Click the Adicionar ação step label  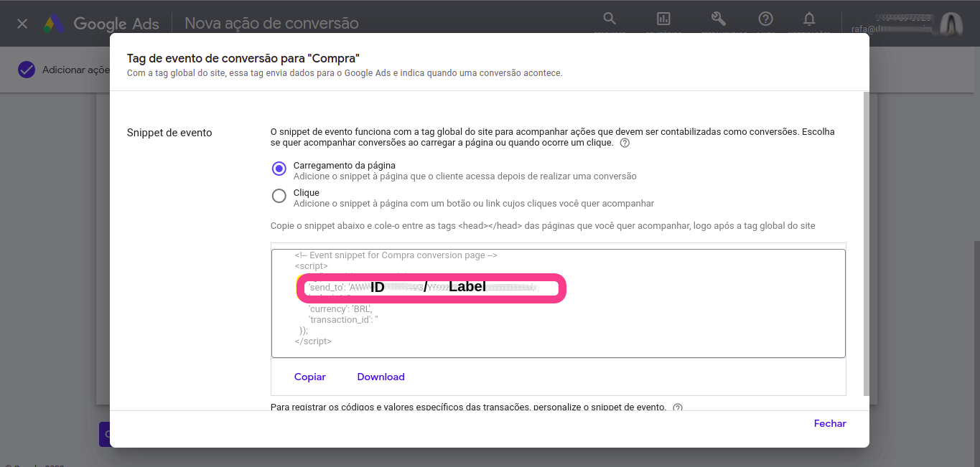coord(75,70)
